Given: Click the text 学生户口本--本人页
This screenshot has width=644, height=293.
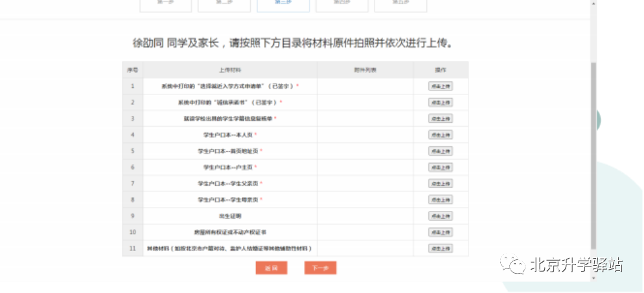Looking at the screenshot, I should pyautogui.click(x=227, y=135).
